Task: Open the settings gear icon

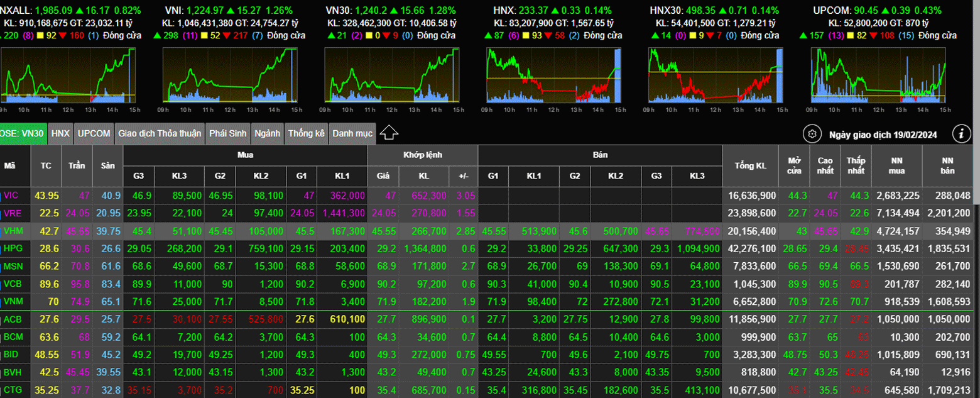Action: (812, 134)
